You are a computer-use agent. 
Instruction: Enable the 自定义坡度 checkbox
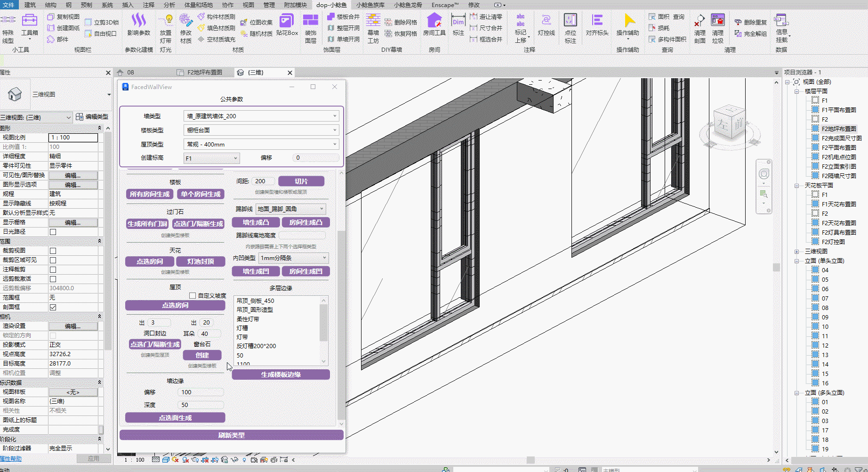point(193,296)
